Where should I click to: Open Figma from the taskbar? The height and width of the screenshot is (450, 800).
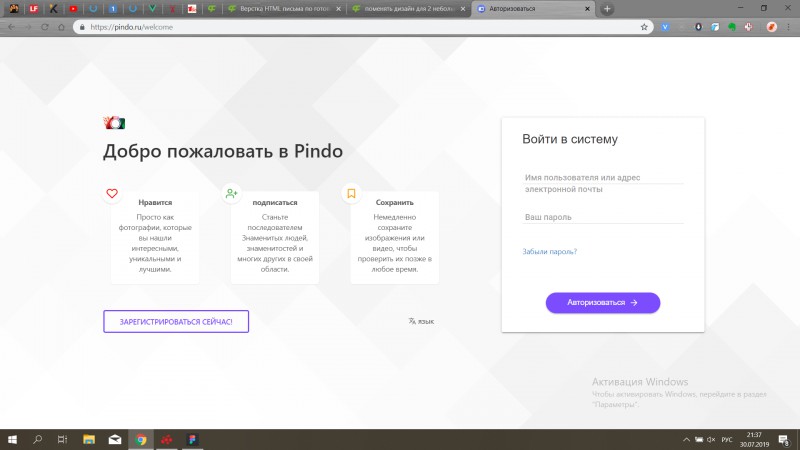(x=192, y=439)
